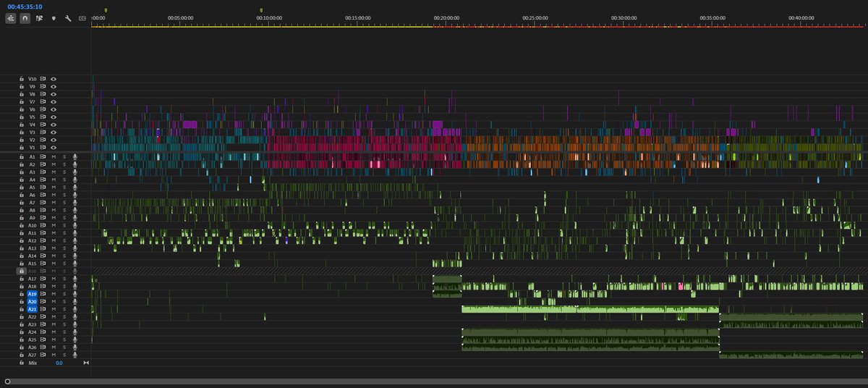Toggle sync lock on track V9
The height and width of the screenshot is (388, 868).
click(x=43, y=86)
